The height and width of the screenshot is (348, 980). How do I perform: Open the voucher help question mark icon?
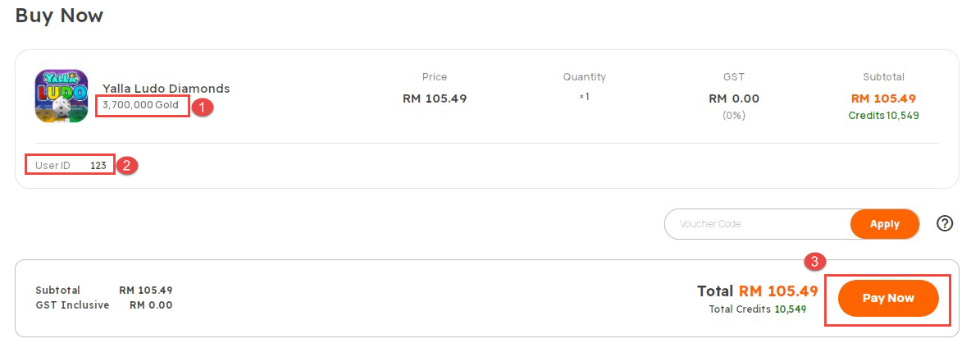(x=945, y=223)
